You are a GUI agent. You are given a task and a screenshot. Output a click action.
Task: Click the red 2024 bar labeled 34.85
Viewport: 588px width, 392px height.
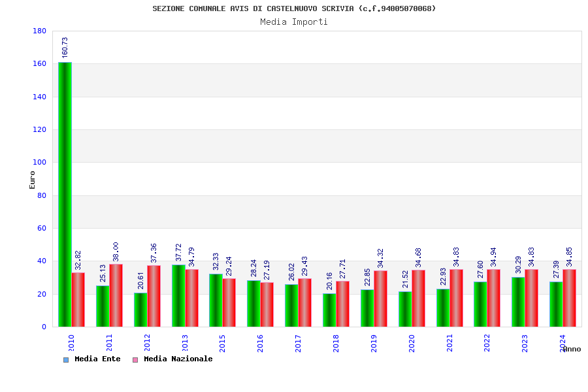pyautogui.click(x=569, y=298)
